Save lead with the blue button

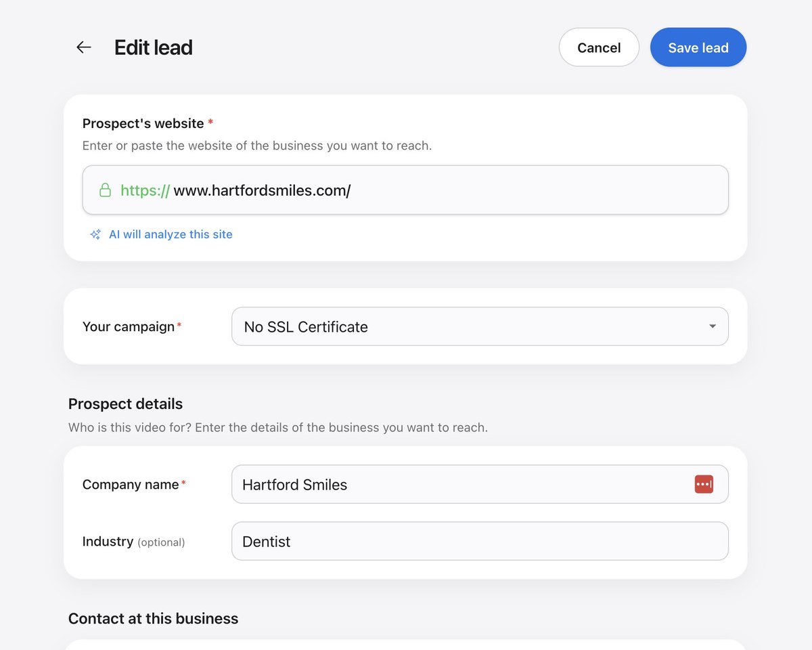[698, 47]
